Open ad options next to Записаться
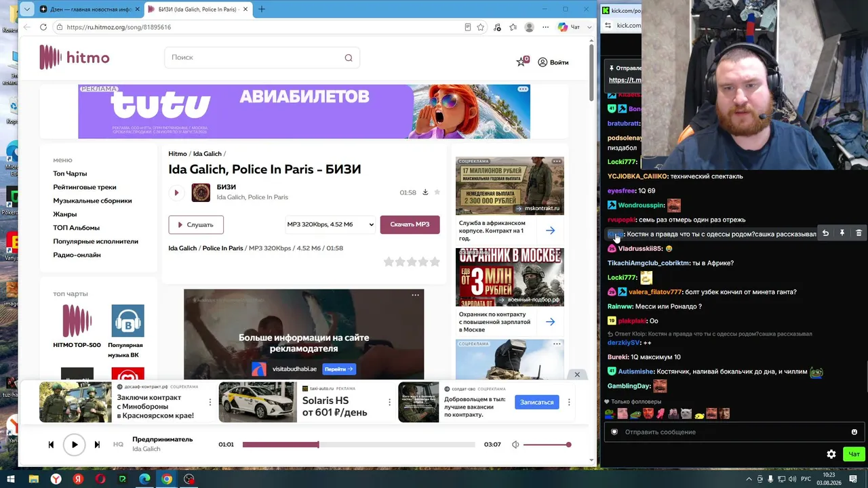The width and height of the screenshot is (868, 488). pyautogui.click(x=569, y=403)
